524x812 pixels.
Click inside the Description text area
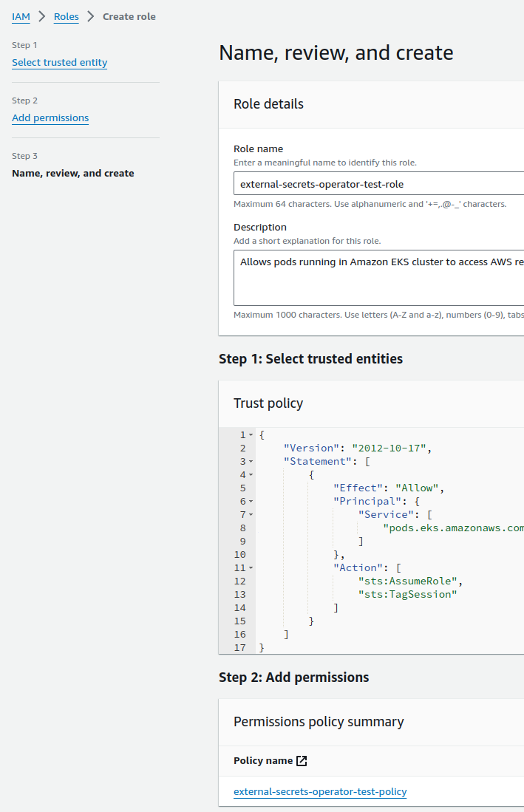[378, 278]
